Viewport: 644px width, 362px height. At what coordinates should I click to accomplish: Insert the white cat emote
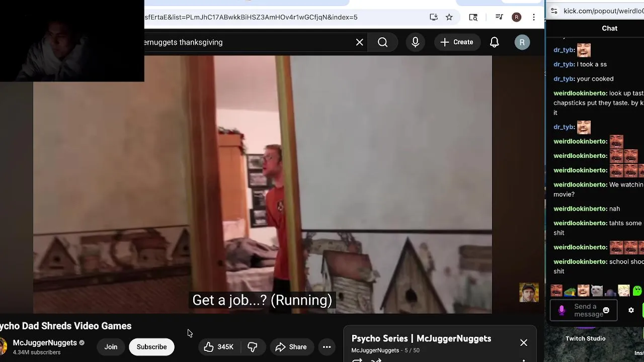click(597, 291)
